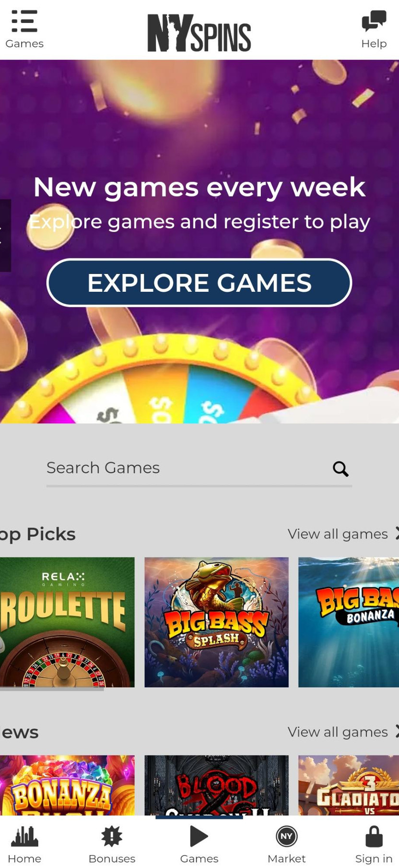The width and height of the screenshot is (399, 868).
Task: Click the NYSpins logo
Action: tap(199, 33)
